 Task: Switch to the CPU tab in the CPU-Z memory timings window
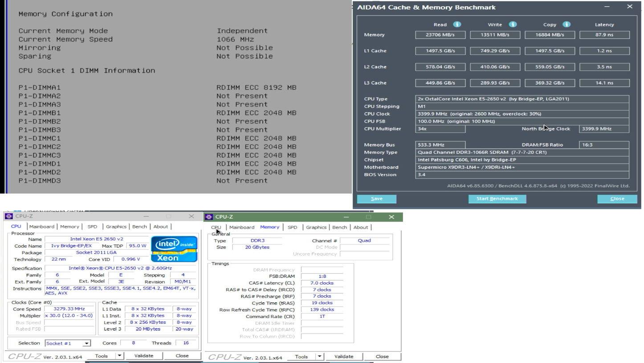pyautogui.click(x=216, y=227)
